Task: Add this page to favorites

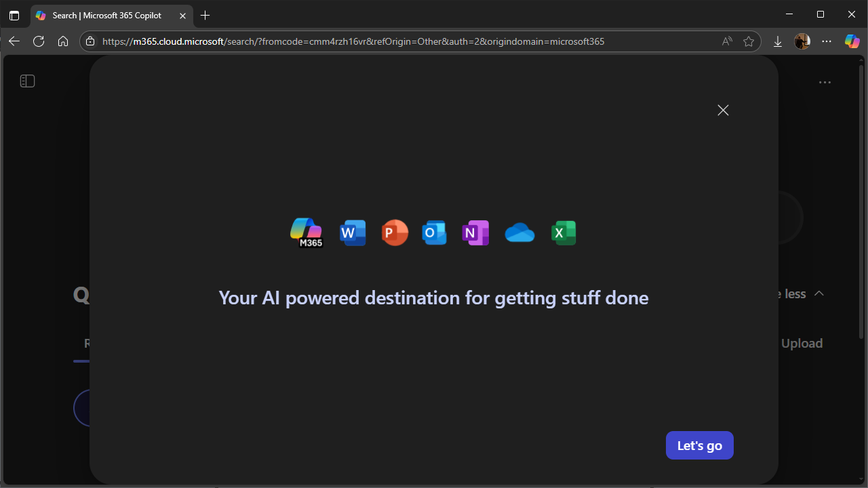Action: pyautogui.click(x=749, y=41)
